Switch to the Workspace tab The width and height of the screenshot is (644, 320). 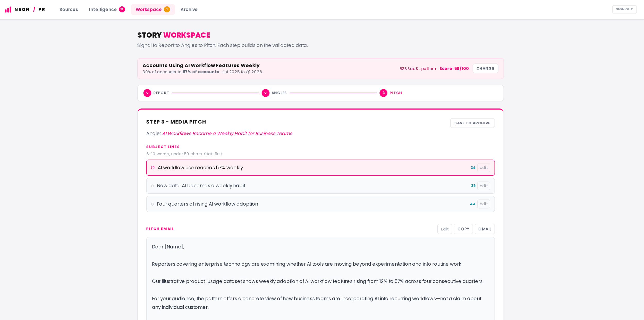pyautogui.click(x=153, y=10)
